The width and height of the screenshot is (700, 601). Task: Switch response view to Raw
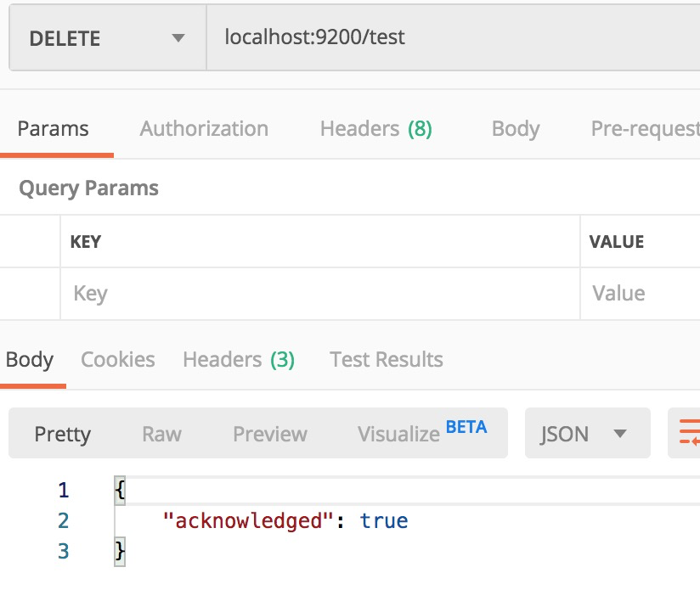161,434
